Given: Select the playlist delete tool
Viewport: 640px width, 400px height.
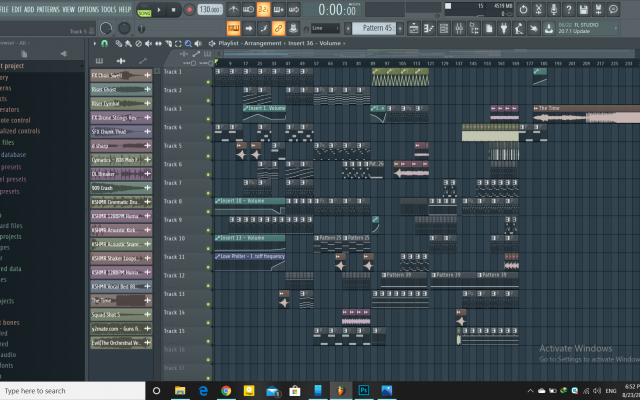Looking at the screenshot, I should [139, 43].
